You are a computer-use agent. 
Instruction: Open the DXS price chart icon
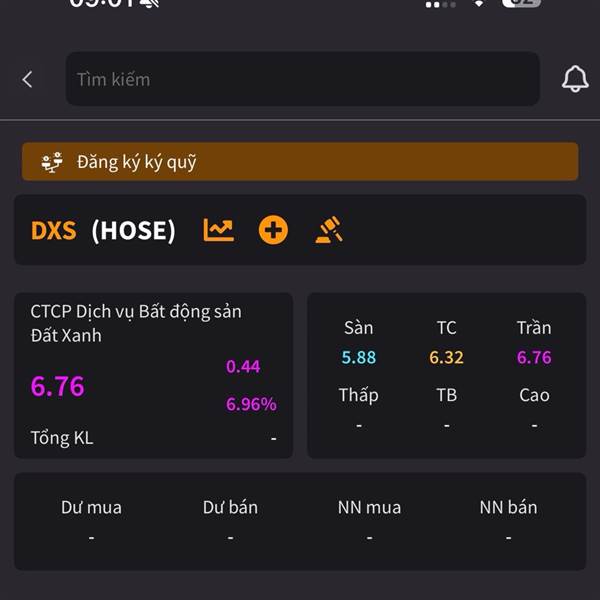tap(218, 230)
